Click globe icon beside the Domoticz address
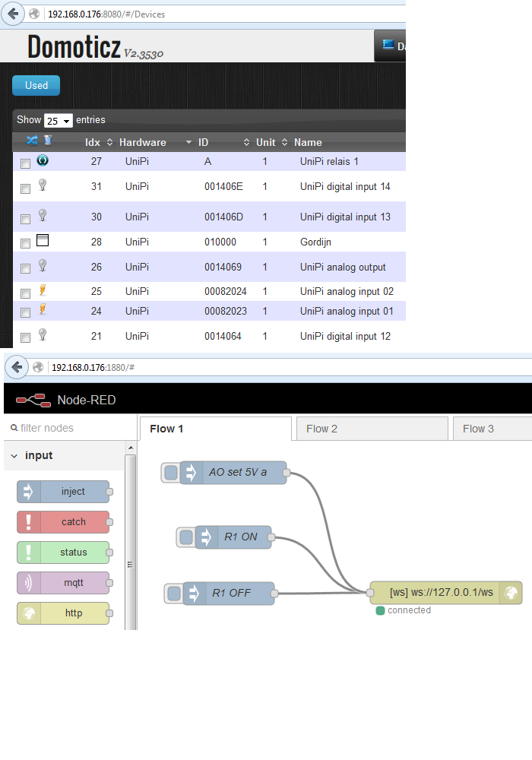Viewport: 532px width, 760px height. (34, 14)
